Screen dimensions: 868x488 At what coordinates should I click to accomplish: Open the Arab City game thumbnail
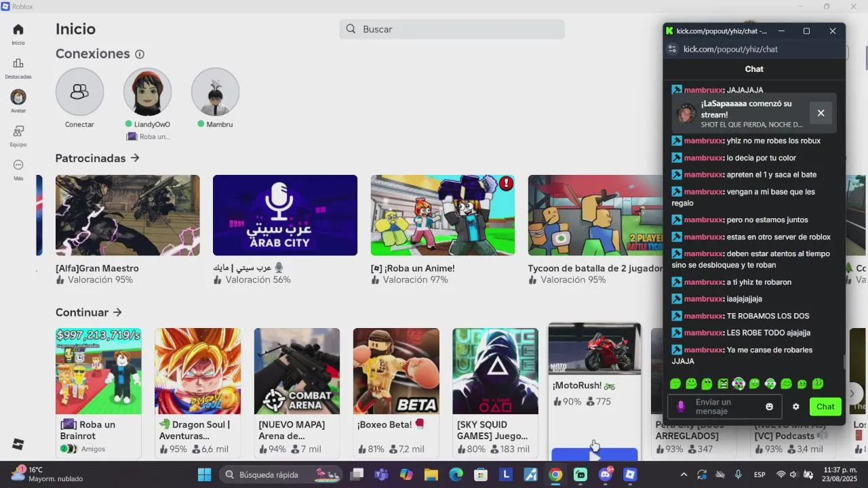[x=285, y=215]
